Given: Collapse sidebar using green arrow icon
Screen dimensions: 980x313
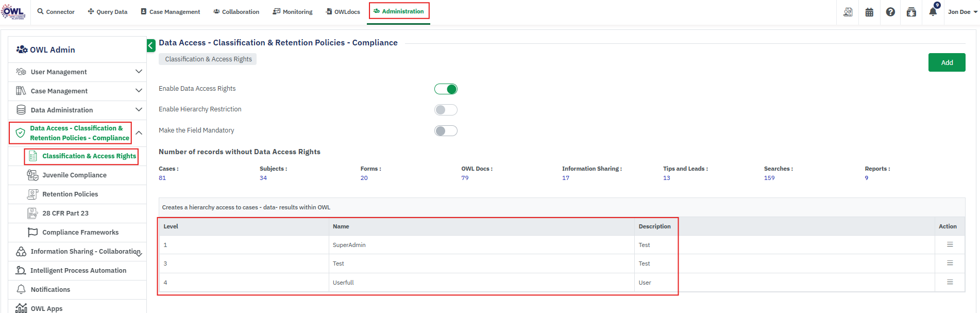Looking at the screenshot, I should [151, 45].
